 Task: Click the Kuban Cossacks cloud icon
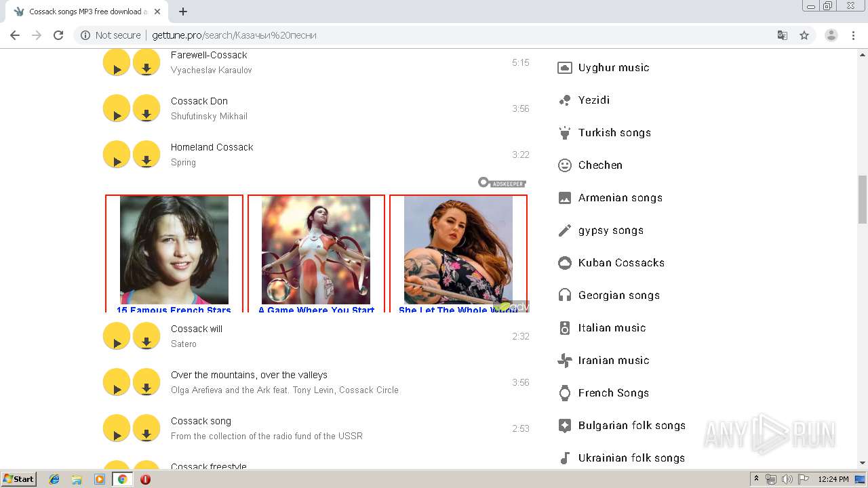click(x=565, y=263)
